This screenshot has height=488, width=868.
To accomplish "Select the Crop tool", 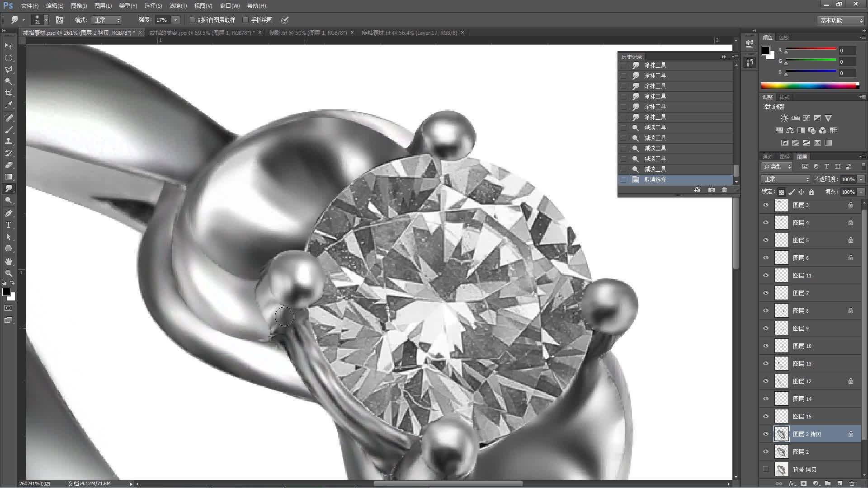I will [x=9, y=93].
